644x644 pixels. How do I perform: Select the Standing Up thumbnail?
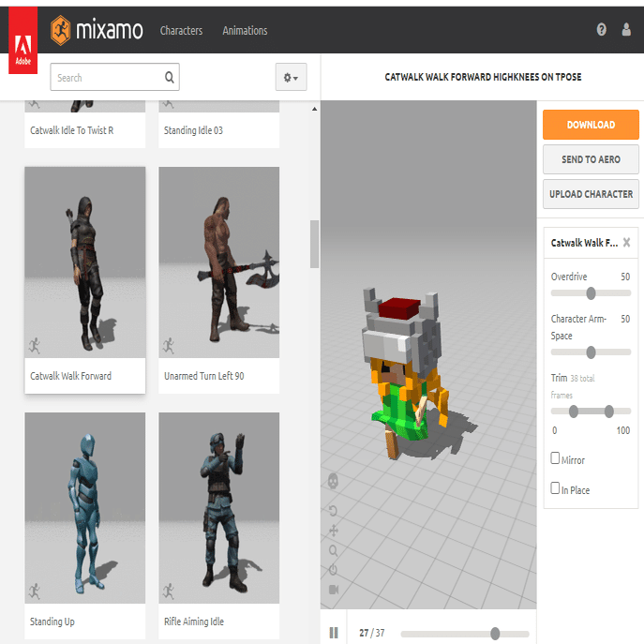(x=85, y=508)
